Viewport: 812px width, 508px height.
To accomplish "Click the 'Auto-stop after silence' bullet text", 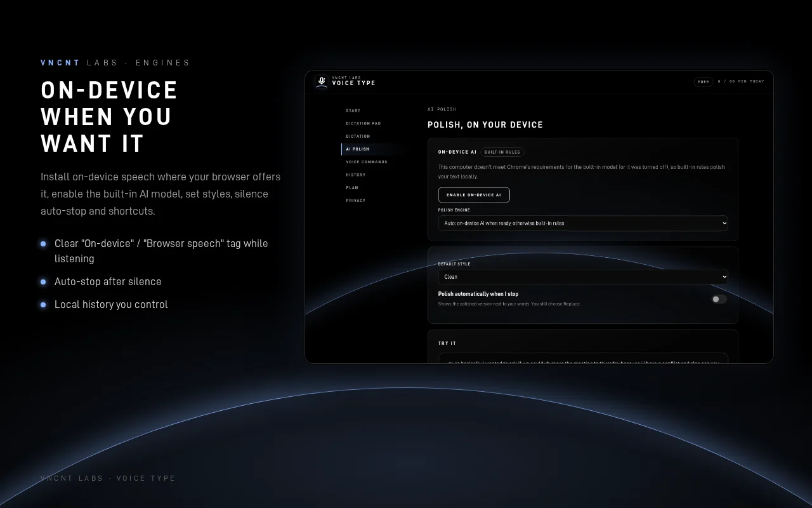I will [108, 281].
